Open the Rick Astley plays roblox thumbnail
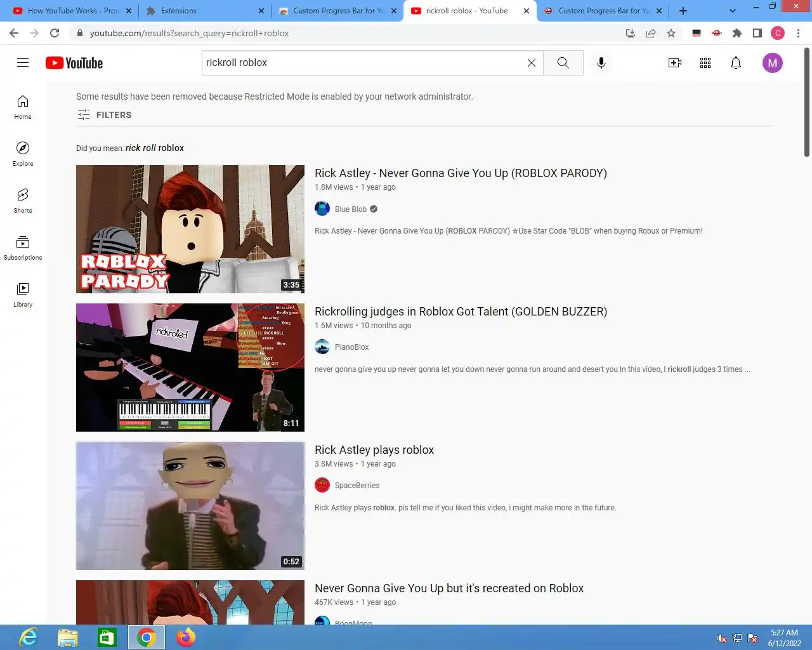 (x=190, y=506)
